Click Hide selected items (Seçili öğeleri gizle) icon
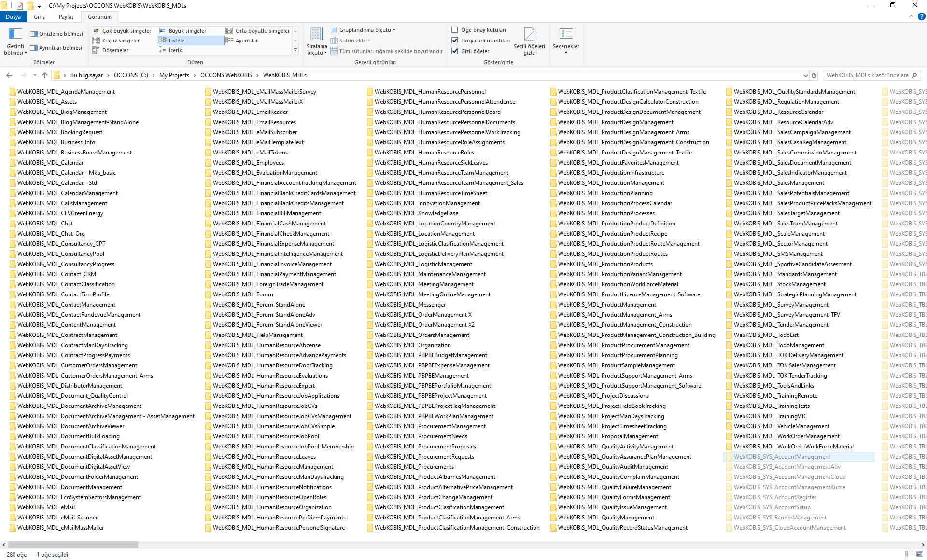The image size is (927, 560). tap(529, 35)
